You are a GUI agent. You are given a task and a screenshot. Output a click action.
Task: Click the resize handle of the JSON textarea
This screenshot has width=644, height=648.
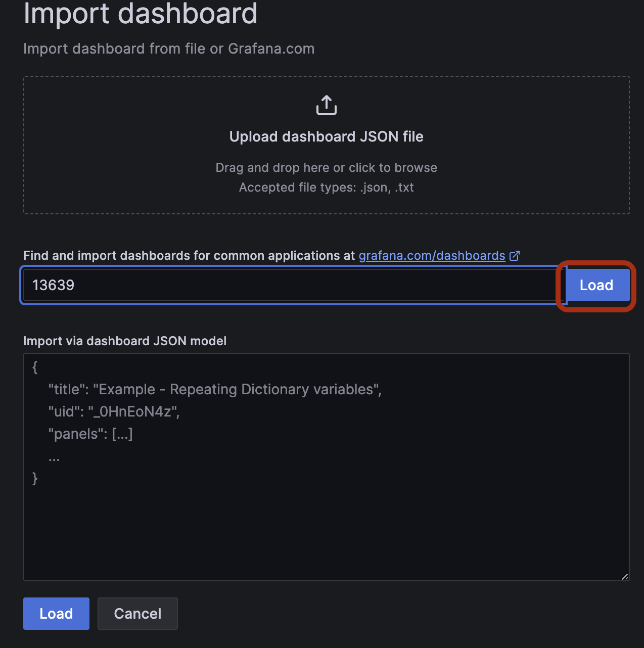[625, 576]
